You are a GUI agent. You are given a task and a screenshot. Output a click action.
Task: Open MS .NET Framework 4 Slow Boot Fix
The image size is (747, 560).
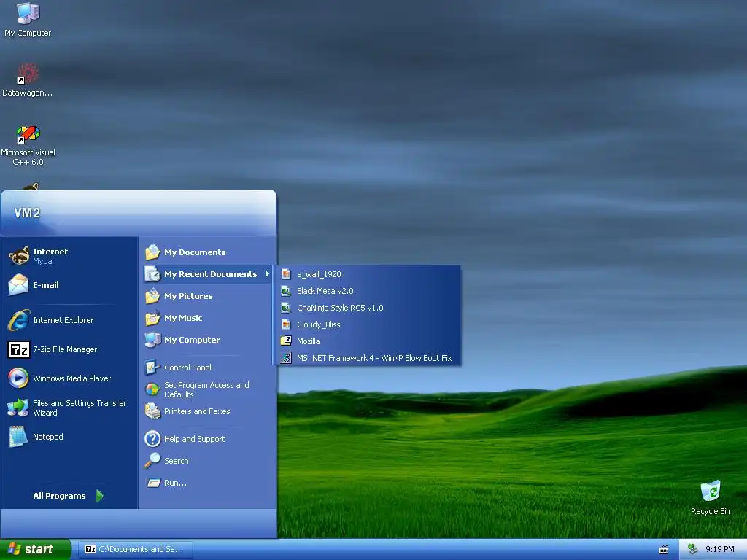tap(368, 357)
